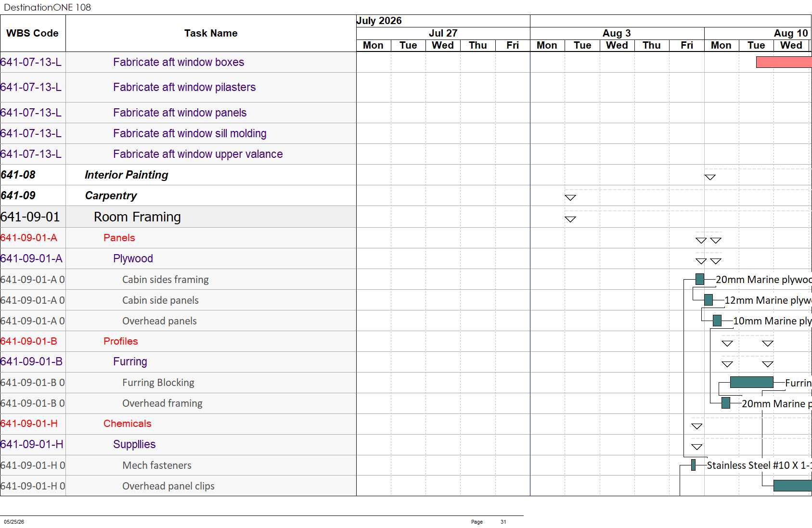Click the Carpentry summary start triangle marker

570,198
